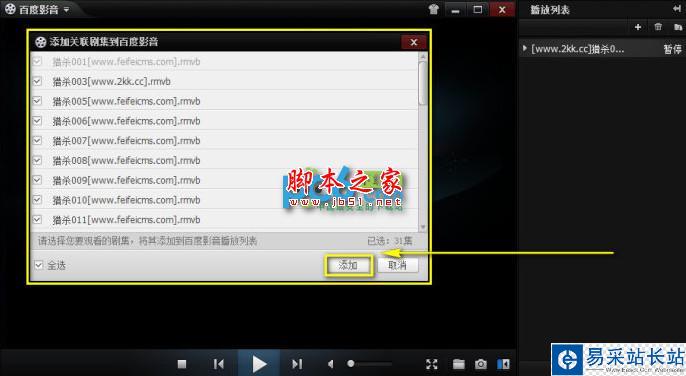
Task: Take a snapshot with camera icon
Action: pos(481,364)
